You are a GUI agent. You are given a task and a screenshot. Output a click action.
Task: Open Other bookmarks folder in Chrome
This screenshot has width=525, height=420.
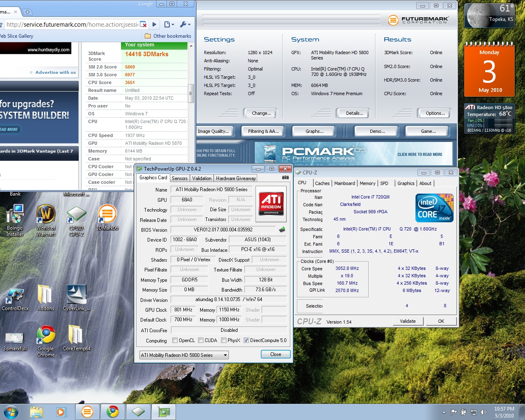click(x=168, y=36)
